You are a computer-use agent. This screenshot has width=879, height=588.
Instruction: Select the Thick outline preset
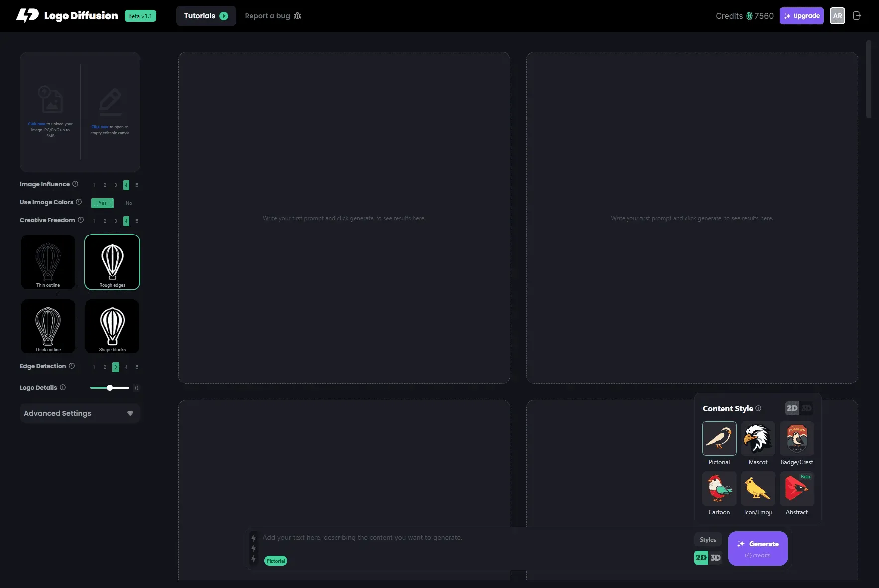click(x=48, y=326)
